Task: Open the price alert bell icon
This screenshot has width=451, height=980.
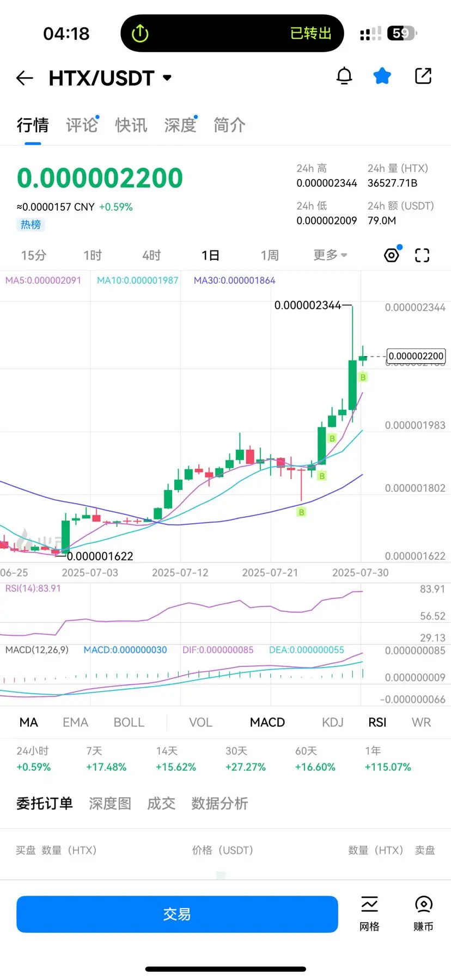Action: 344,76
